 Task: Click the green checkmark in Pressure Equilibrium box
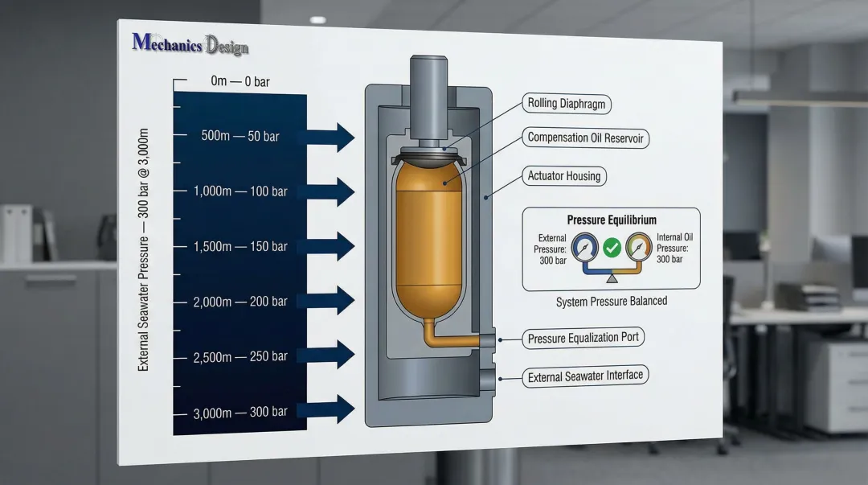(611, 249)
